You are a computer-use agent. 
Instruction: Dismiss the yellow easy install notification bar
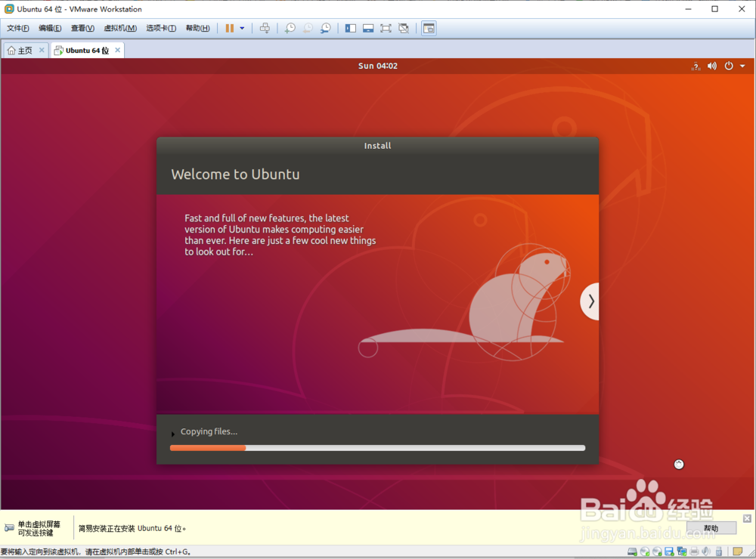(x=747, y=518)
